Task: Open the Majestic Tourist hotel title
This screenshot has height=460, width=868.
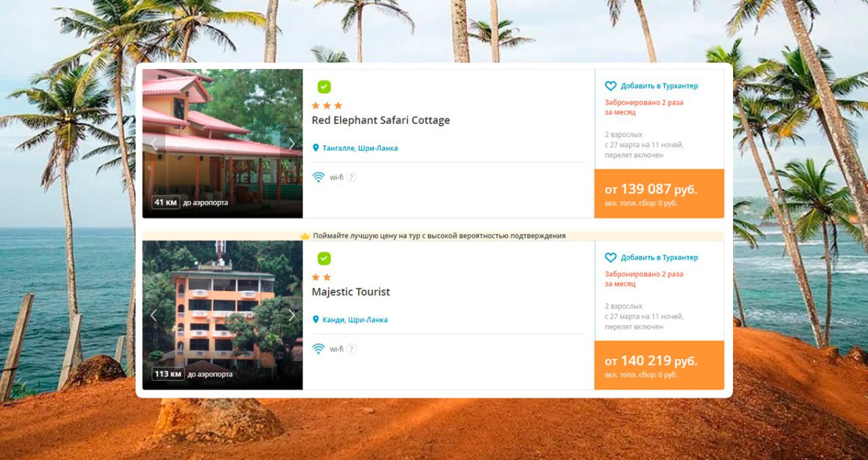Action: pos(351,292)
